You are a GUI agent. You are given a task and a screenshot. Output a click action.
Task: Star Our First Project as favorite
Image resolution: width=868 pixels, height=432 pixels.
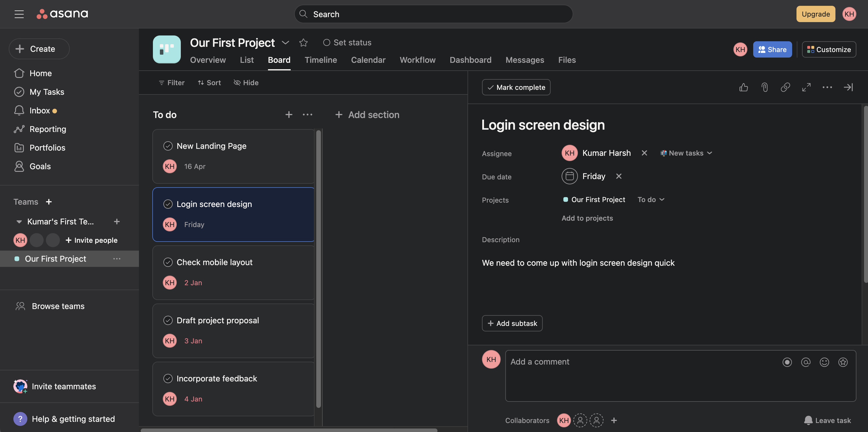pyautogui.click(x=303, y=42)
